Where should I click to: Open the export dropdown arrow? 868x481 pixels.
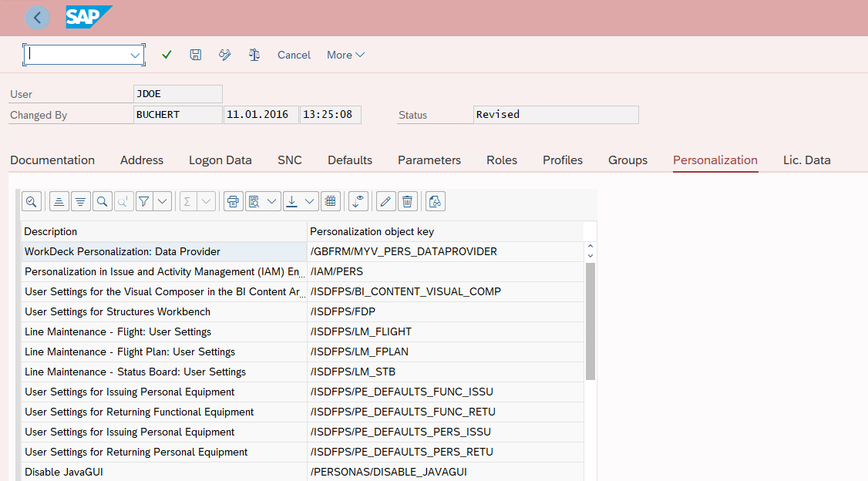point(309,201)
